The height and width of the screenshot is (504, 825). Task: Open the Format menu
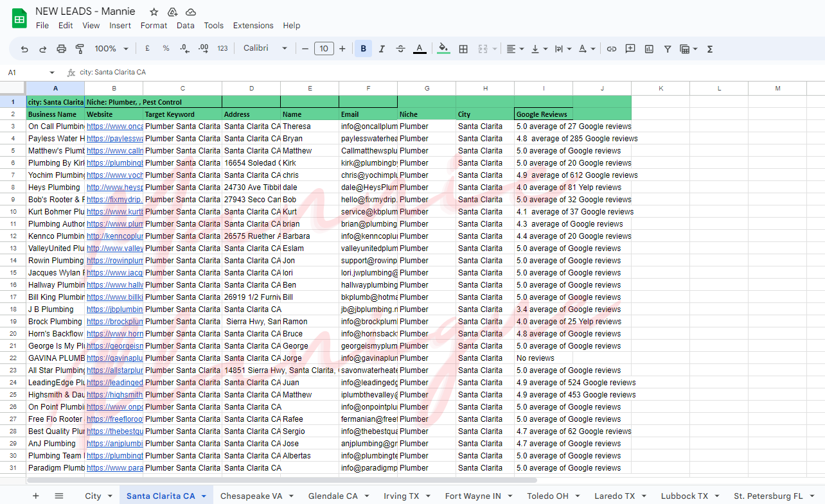(x=154, y=26)
